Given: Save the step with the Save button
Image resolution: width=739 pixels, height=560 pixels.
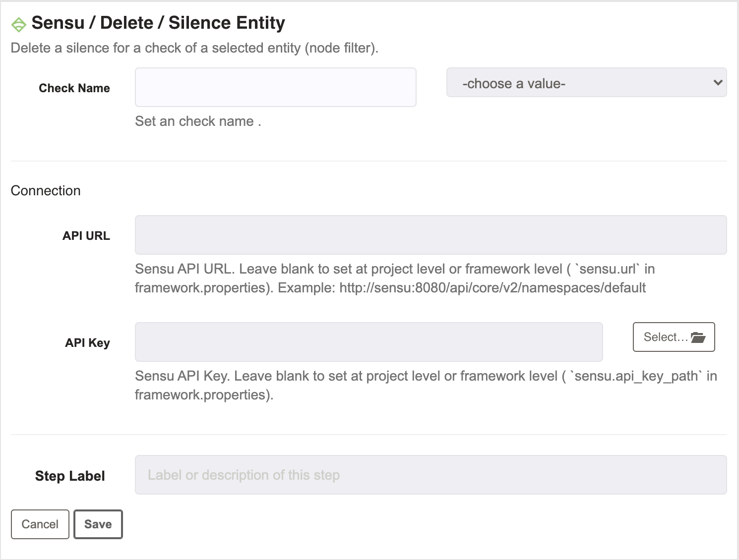Looking at the screenshot, I should click(x=98, y=524).
